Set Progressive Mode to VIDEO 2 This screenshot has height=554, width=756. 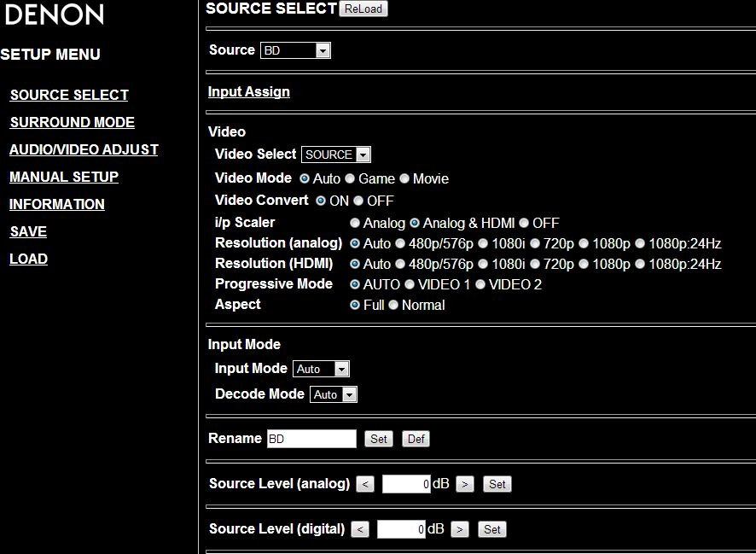480,284
